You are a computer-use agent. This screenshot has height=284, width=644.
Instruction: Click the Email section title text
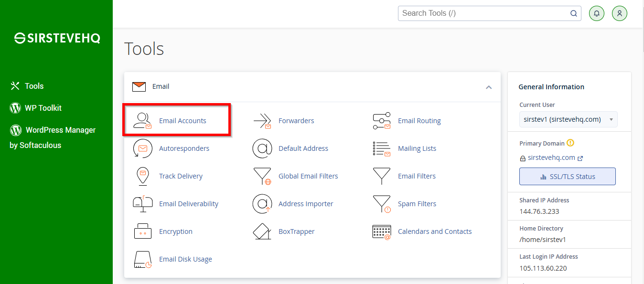coord(161,86)
